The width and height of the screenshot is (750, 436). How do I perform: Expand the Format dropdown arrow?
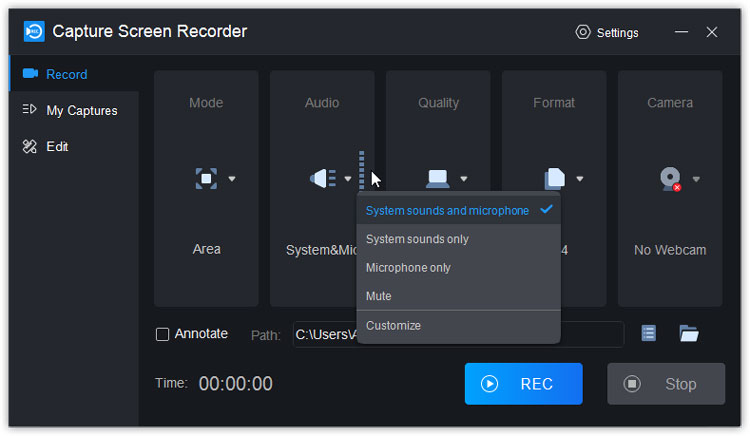(x=580, y=179)
